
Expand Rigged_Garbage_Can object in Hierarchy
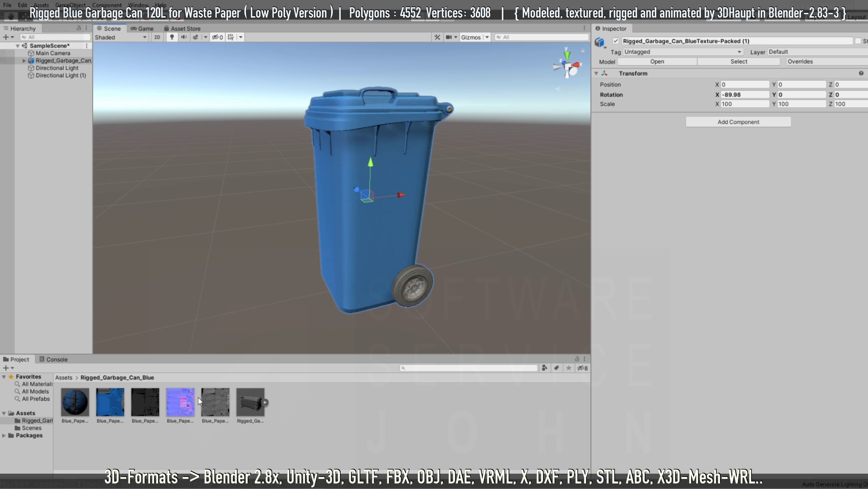pos(24,61)
